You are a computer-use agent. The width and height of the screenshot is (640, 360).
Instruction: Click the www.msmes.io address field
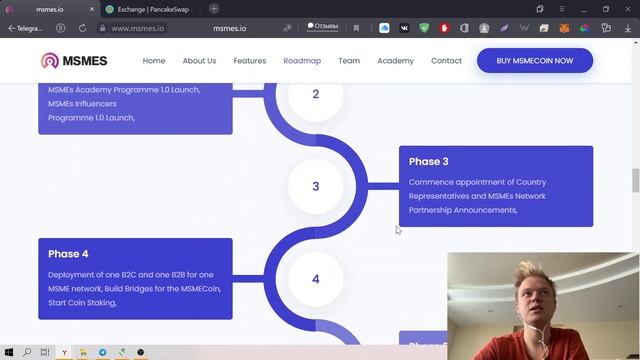tap(138, 28)
